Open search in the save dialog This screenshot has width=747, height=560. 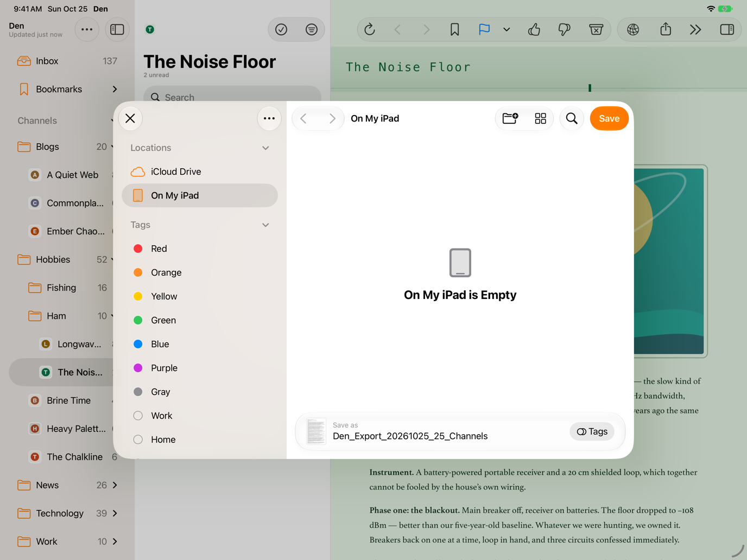coord(572,118)
